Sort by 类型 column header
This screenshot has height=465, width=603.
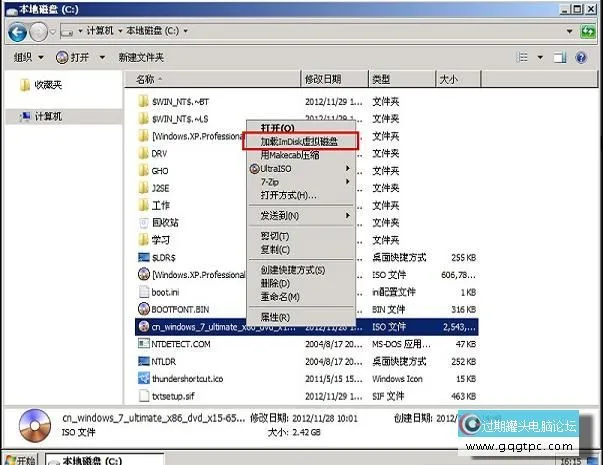pyautogui.click(x=402, y=80)
